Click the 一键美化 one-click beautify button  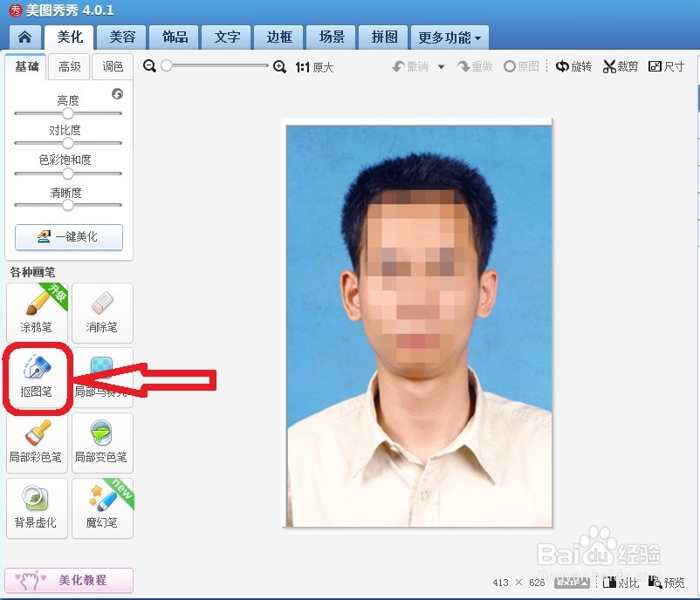(x=68, y=236)
